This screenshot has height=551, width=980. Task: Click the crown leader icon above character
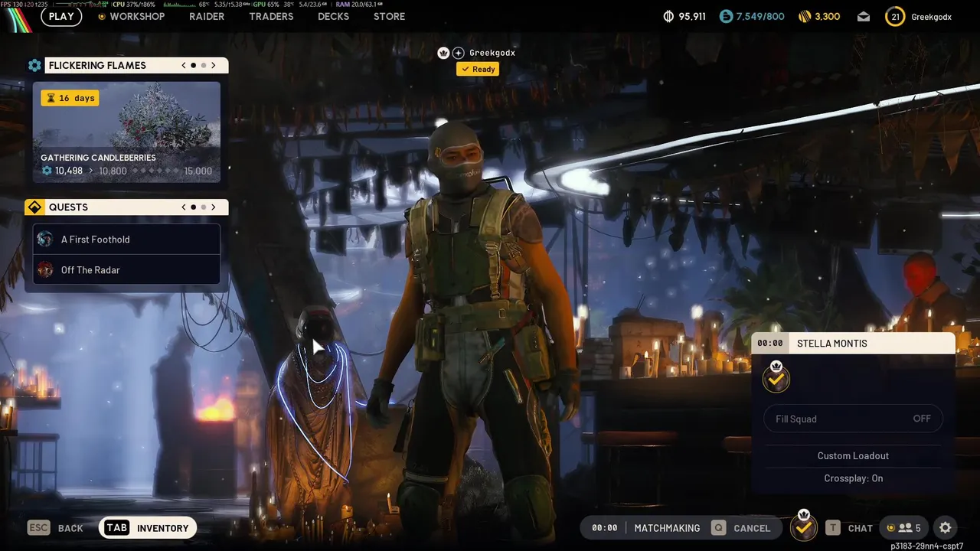point(443,53)
